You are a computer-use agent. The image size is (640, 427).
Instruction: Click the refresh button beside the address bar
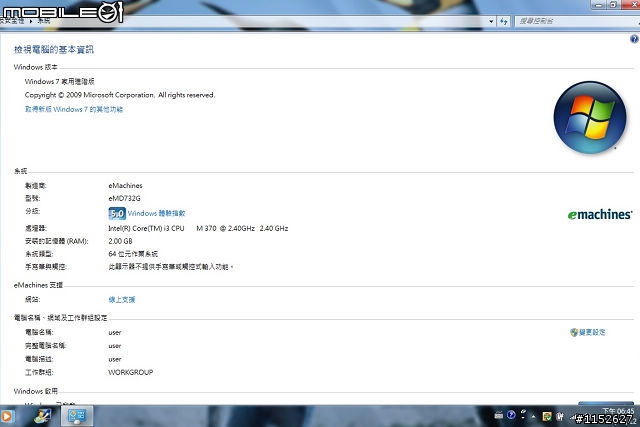[504, 21]
